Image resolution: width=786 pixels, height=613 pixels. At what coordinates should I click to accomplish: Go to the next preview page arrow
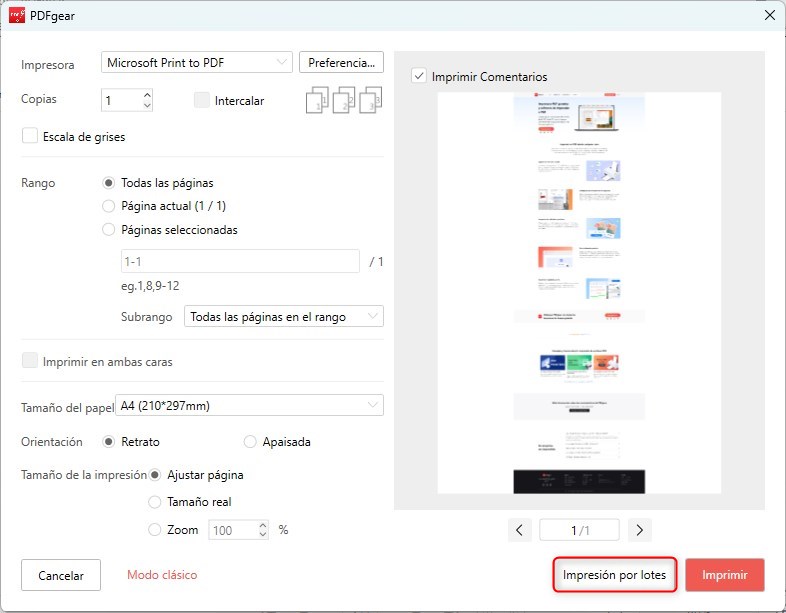point(640,530)
